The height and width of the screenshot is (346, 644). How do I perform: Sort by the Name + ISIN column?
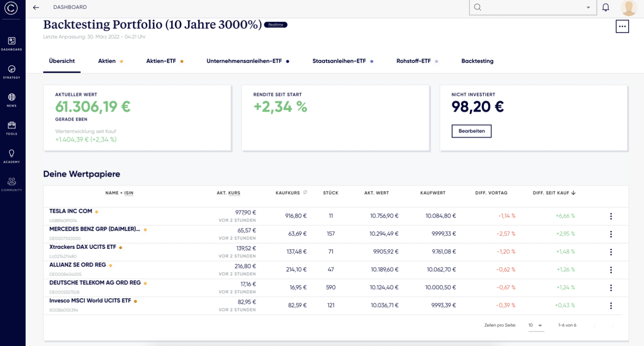tap(120, 193)
